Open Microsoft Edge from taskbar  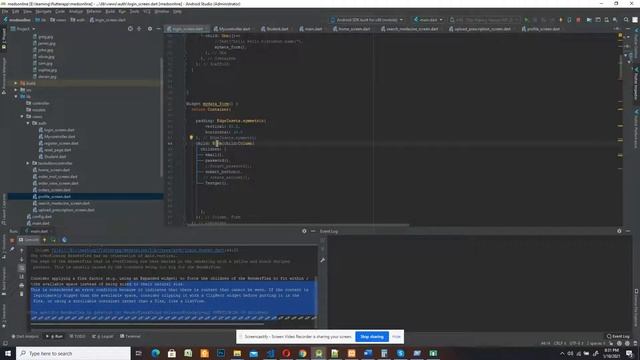tap(156, 353)
